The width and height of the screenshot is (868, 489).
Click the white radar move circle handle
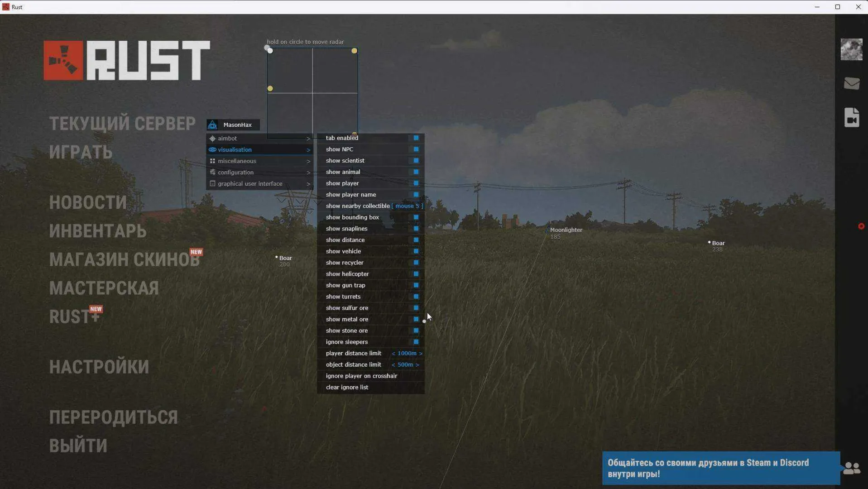[x=270, y=51]
